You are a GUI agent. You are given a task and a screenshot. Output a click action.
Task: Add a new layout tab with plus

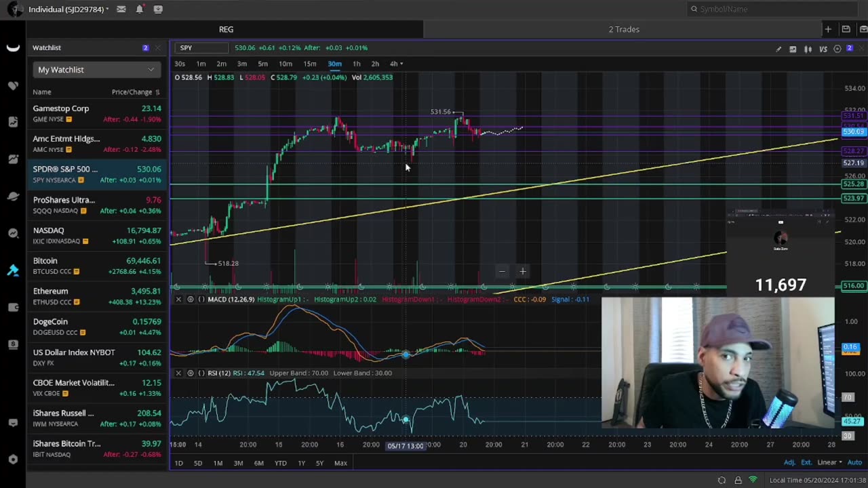click(x=828, y=29)
